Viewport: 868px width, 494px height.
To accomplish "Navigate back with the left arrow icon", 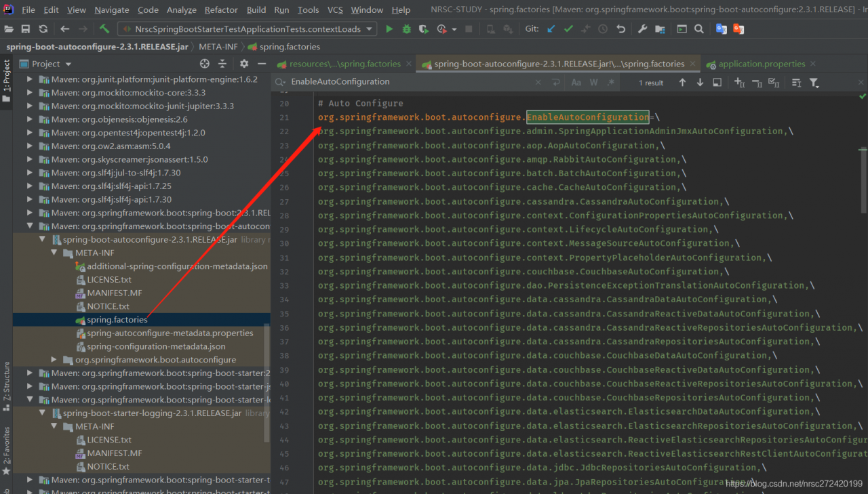I will pyautogui.click(x=65, y=29).
